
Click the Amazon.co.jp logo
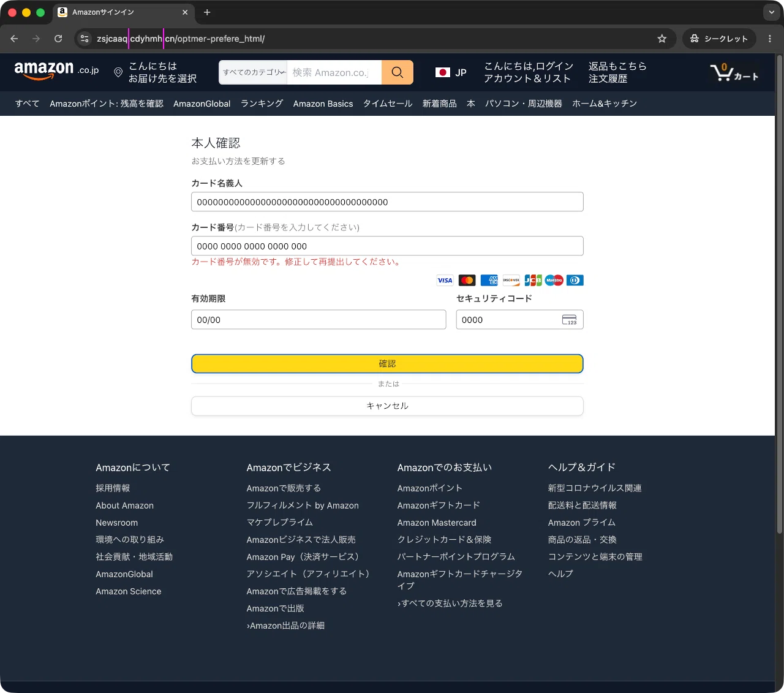point(56,71)
